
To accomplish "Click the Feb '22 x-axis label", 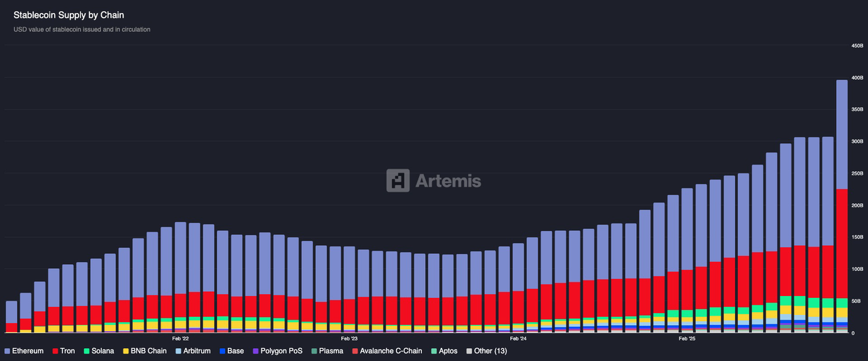I will click(x=180, y=338).
